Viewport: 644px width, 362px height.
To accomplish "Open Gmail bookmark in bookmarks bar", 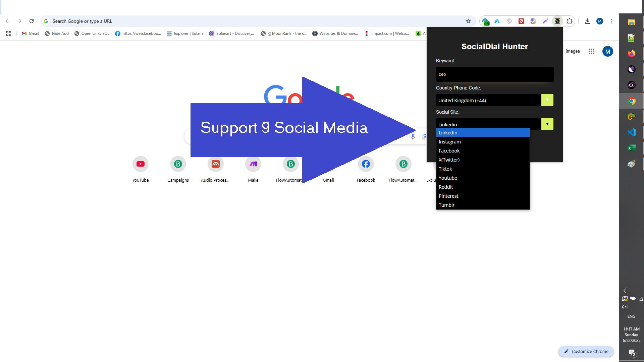I will (x=30, y=34).
